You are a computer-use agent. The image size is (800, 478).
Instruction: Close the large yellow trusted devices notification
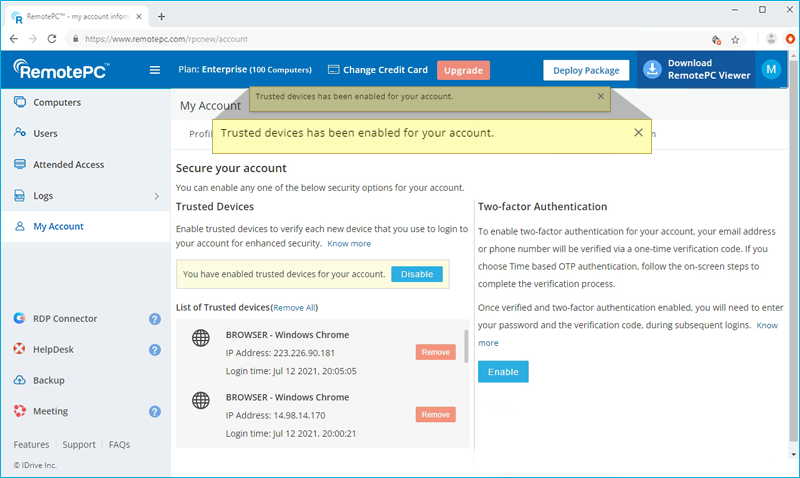(638, 133)
